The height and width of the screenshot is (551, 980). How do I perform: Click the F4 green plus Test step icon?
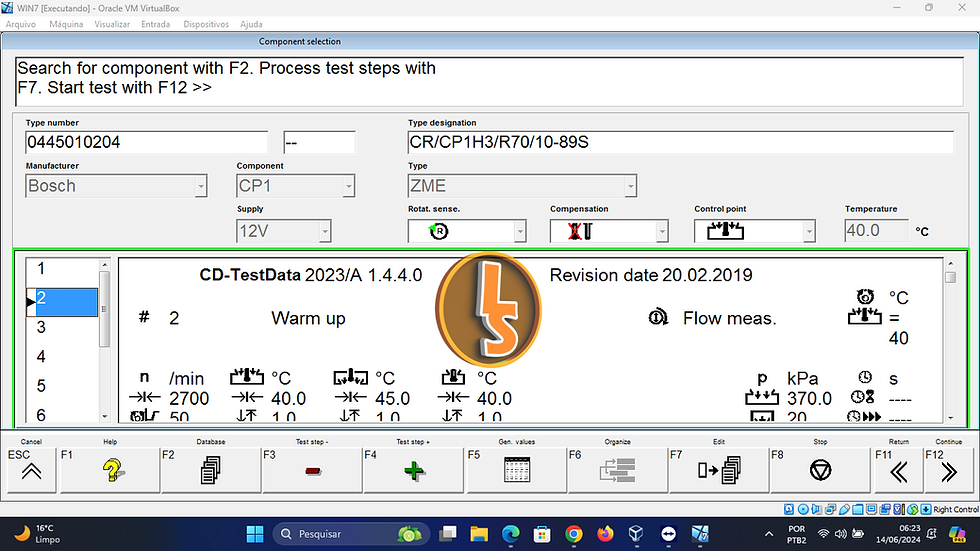(x=413, y=470)
